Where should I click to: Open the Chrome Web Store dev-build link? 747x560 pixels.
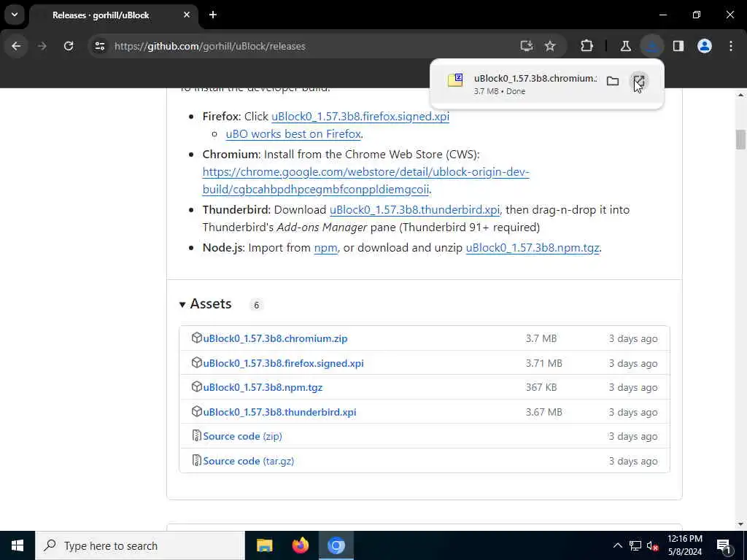[x=365, y=181]
